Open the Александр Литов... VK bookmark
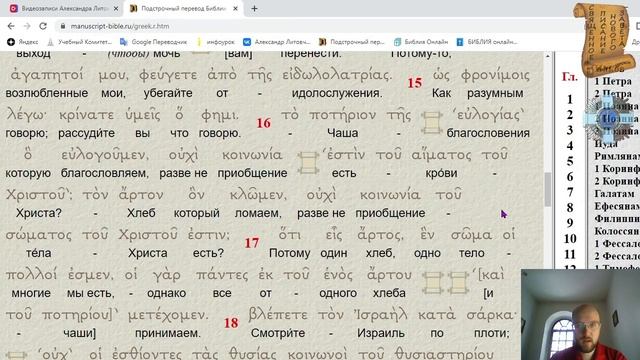 coord(277,42)
